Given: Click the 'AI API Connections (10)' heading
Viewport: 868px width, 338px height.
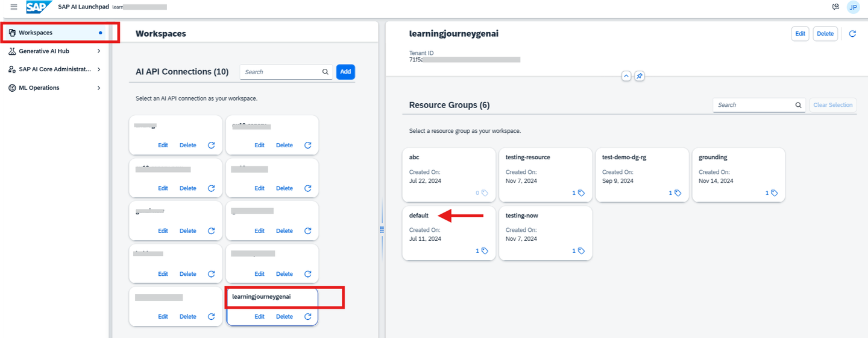Looking at the screenshot, I should coord(182,72).
